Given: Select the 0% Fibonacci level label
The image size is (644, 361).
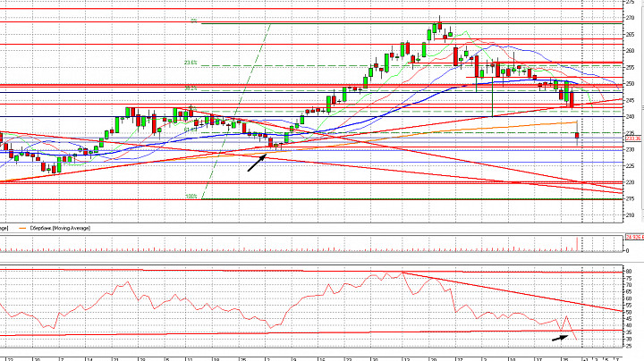Looking at the screenshot, I should [194, 21].
